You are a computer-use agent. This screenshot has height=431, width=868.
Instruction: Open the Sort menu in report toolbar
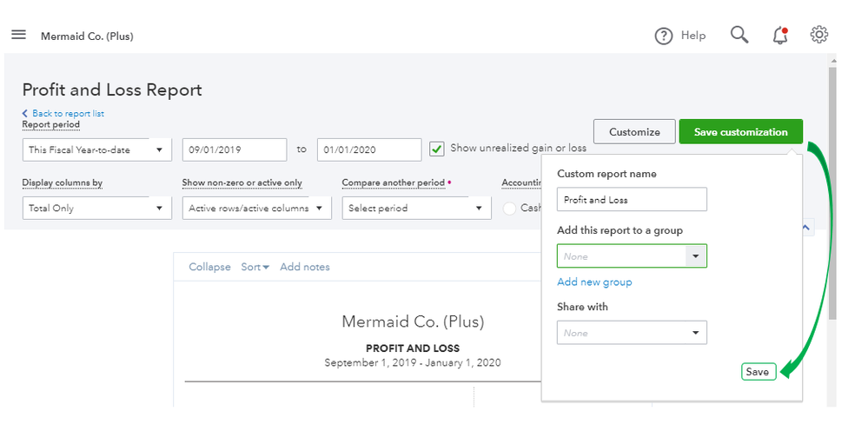(x=255, y=267)
